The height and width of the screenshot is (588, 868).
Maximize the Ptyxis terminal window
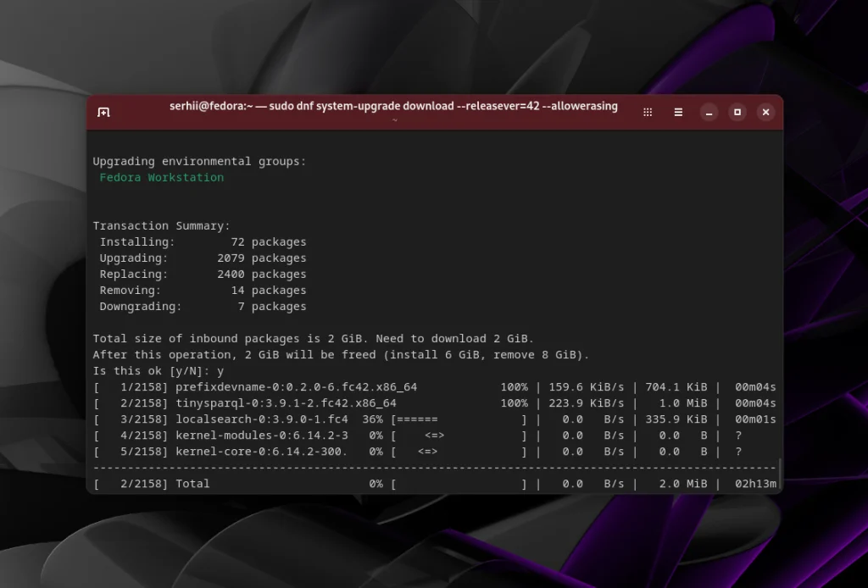tap(737, 112)
